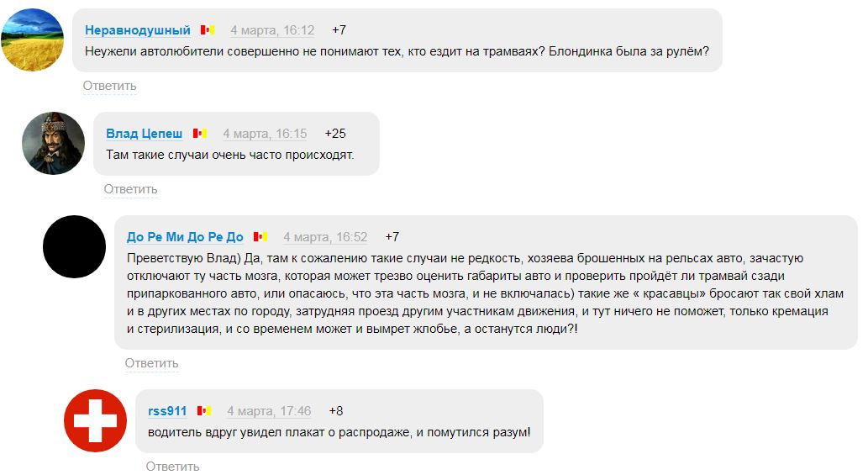The width and height of the screenshot is (868, 475).
Task: Click the wheat field avatar of Неравнодушный
Action: pyautogui.click(x=32, y=40)
